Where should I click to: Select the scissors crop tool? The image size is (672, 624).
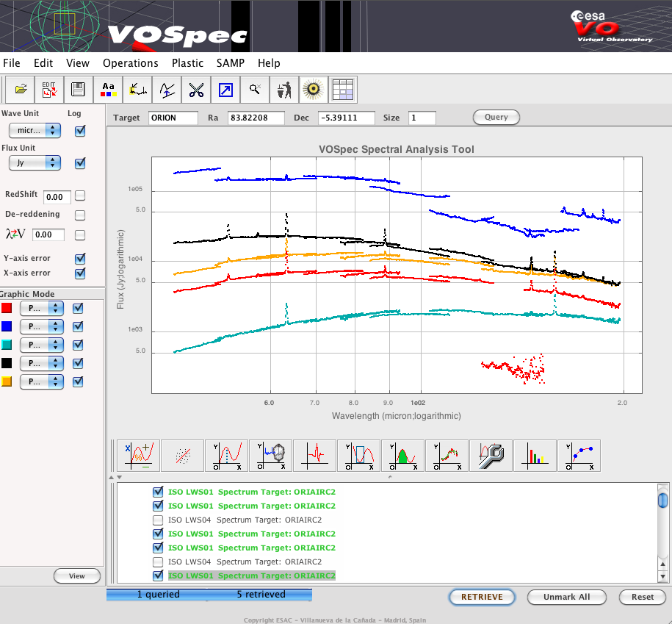point(196,90)
